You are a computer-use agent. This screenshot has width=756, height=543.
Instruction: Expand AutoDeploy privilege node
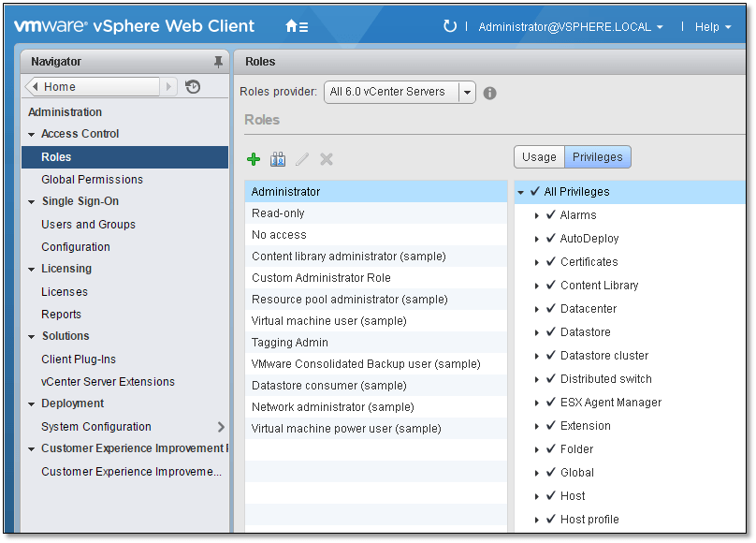pyautogui.click(x=536, y=239)
